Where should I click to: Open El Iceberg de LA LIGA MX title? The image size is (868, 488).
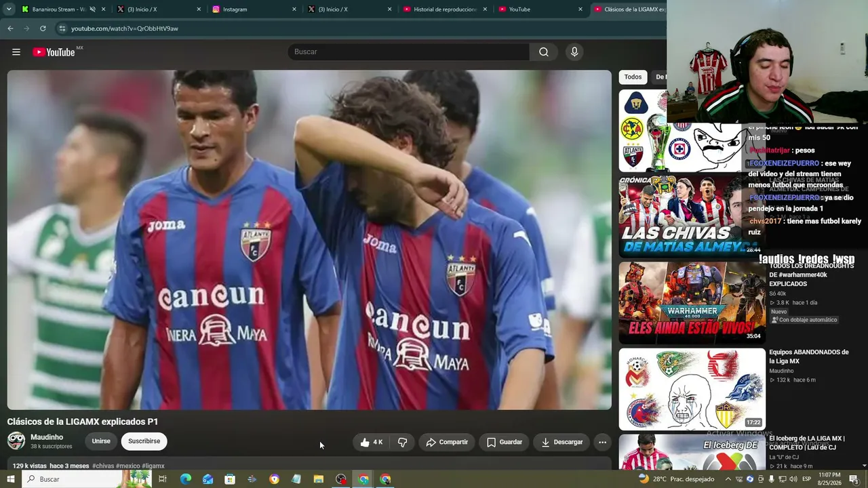click(807, 443)
